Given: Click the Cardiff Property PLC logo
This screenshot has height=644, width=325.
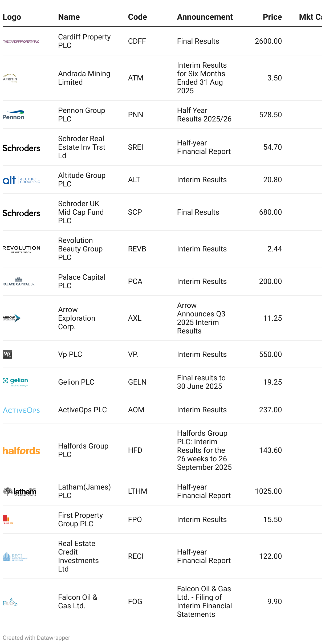Looking at the screenshot, I should coord(21,42).
